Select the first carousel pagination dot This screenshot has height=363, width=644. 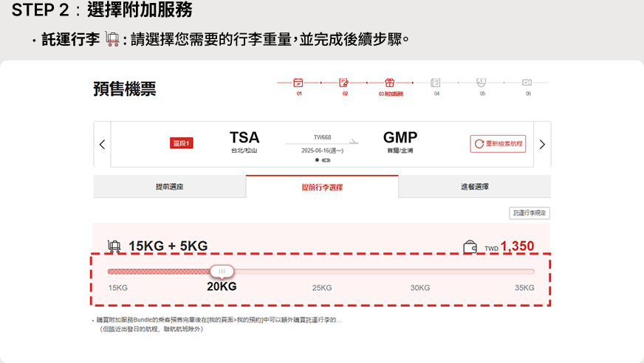point(318,160)
